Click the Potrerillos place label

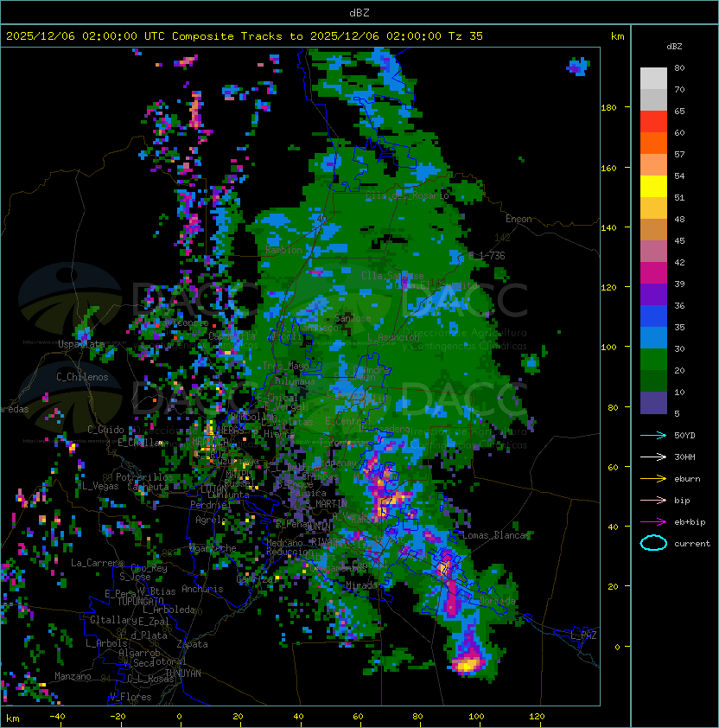pyautogui.click(x=144, y=476)
